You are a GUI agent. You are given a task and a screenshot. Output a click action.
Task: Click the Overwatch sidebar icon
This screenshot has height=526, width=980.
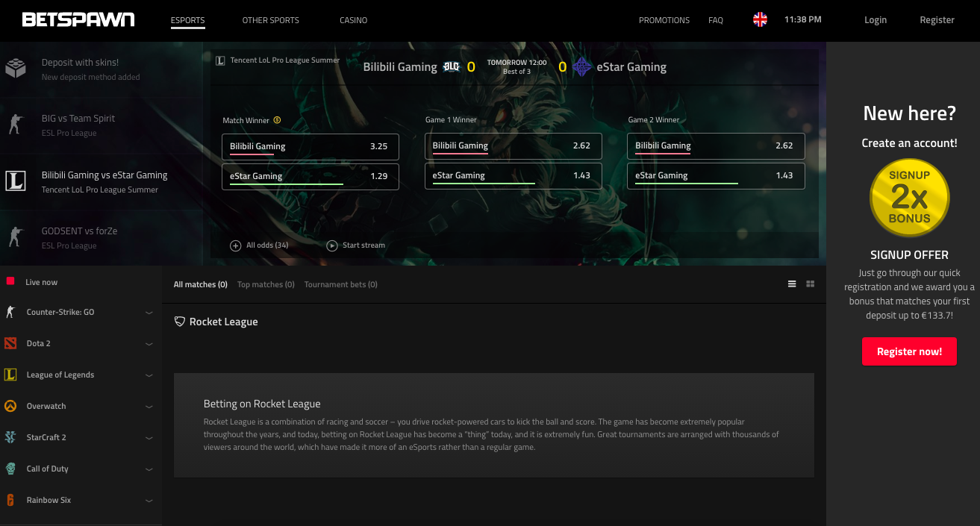(10, 406)
